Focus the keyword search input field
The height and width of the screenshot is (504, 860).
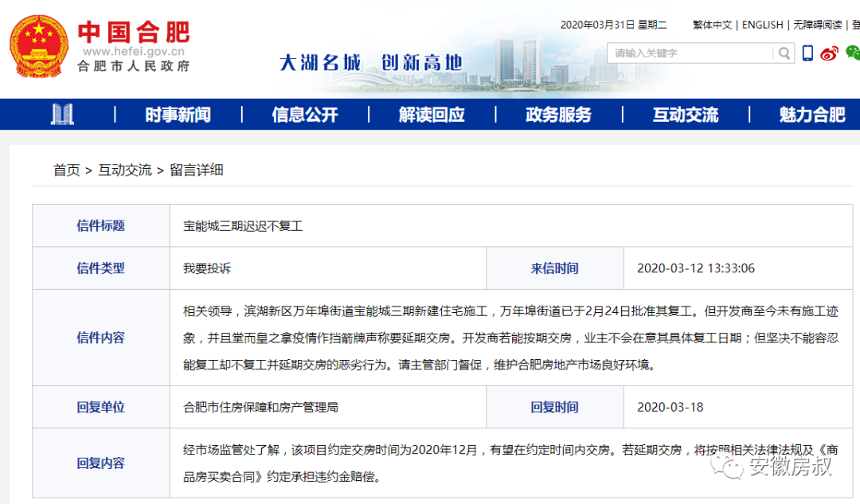point(690,53)
